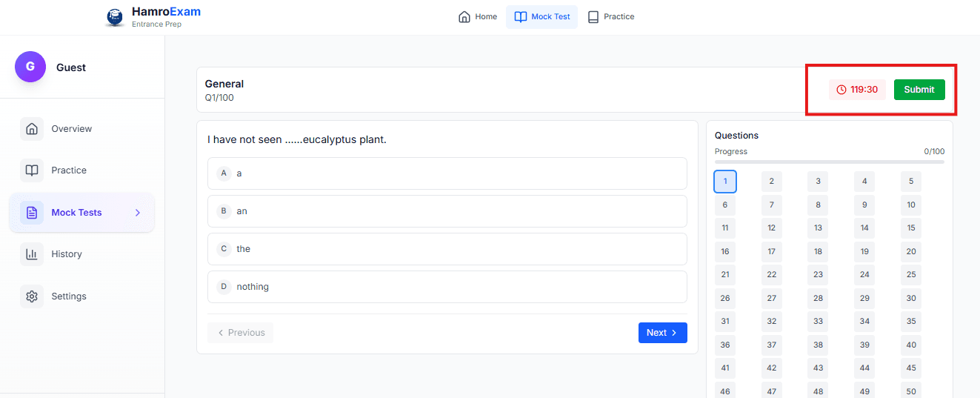Jump to question 7 in grid

pyautogui.click(x=772, y=205)
